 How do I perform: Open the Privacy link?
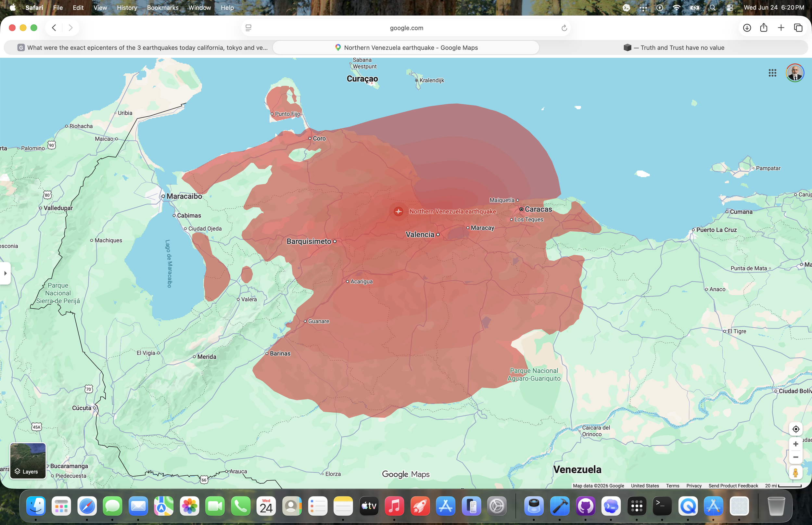pyautogui.click(x=694, y=486)
